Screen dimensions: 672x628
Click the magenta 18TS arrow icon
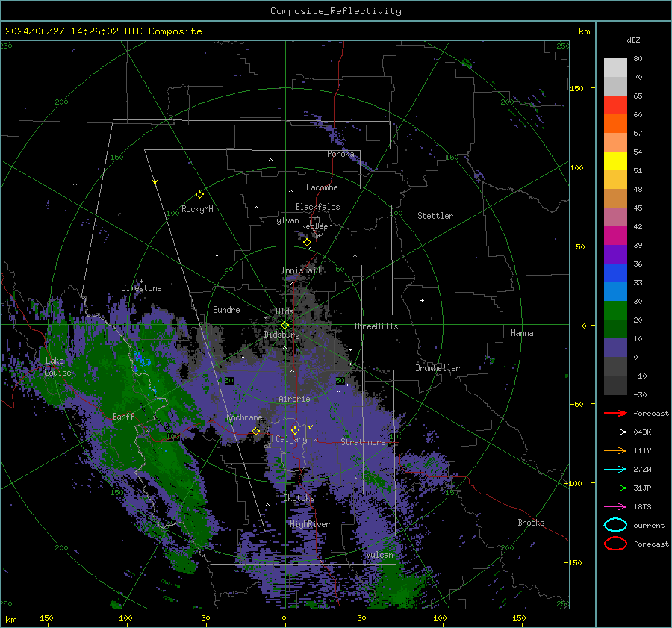[615, 506]
